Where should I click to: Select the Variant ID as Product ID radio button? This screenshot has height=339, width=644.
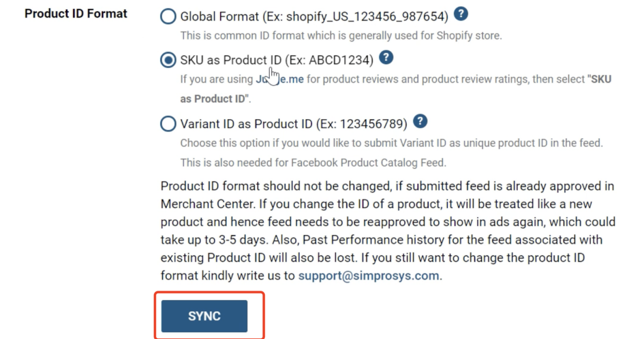click(168, 124)
